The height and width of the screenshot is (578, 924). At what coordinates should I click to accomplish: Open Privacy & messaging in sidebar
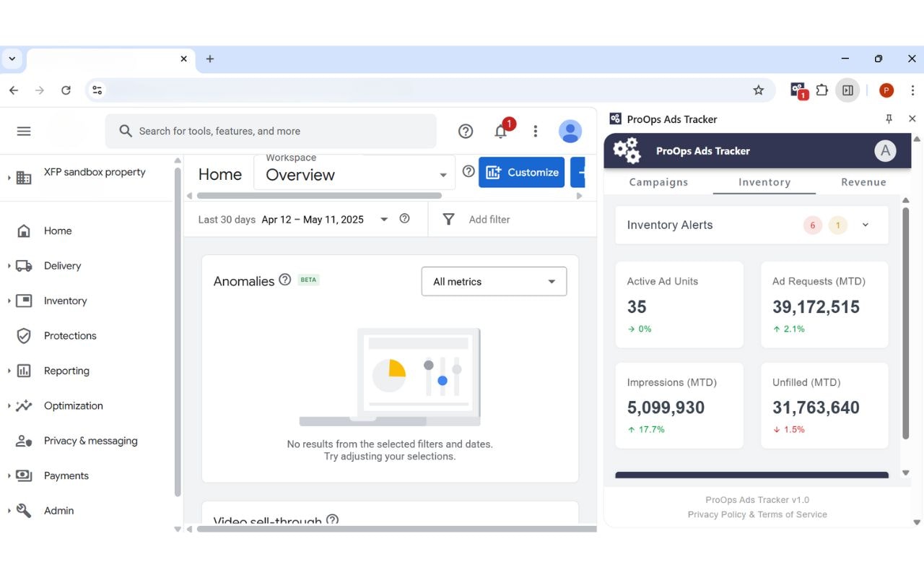coord(90,441)
